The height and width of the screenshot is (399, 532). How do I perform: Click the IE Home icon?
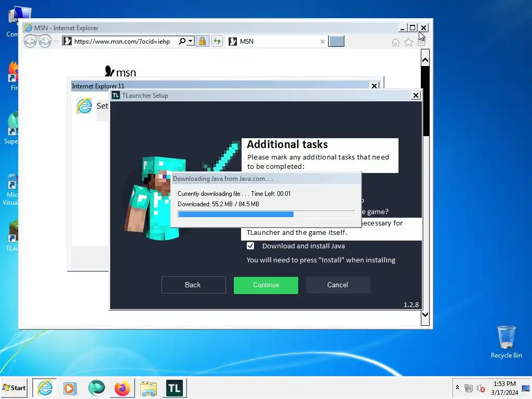click(x=395, y=43)
